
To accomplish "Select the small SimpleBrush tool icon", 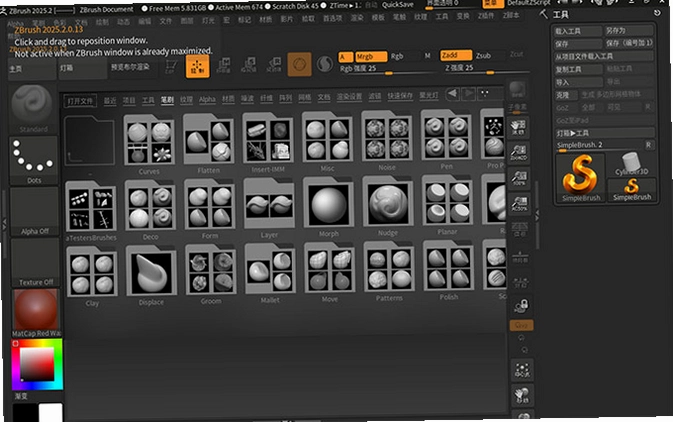I will pyautogui.click(x=632, y=190).
